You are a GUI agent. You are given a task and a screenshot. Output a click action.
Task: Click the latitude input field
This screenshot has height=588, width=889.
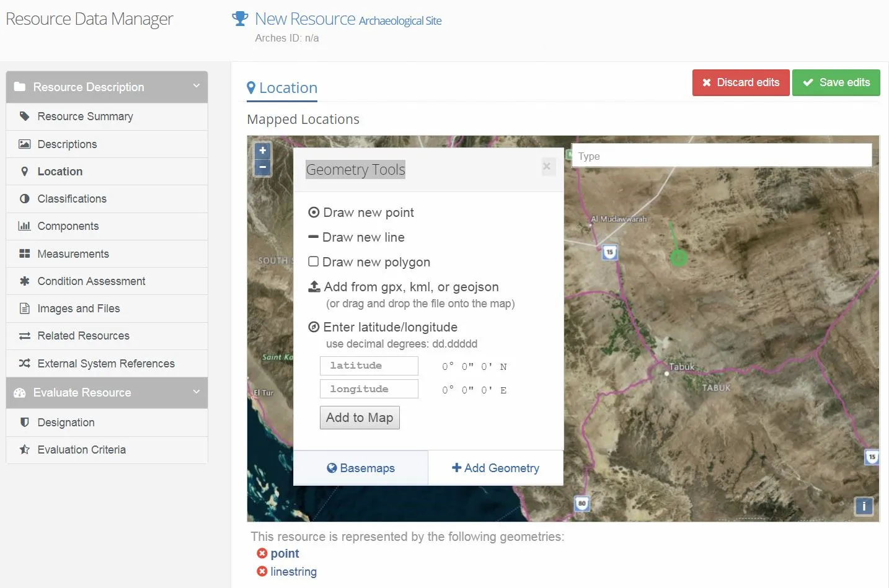368,366
